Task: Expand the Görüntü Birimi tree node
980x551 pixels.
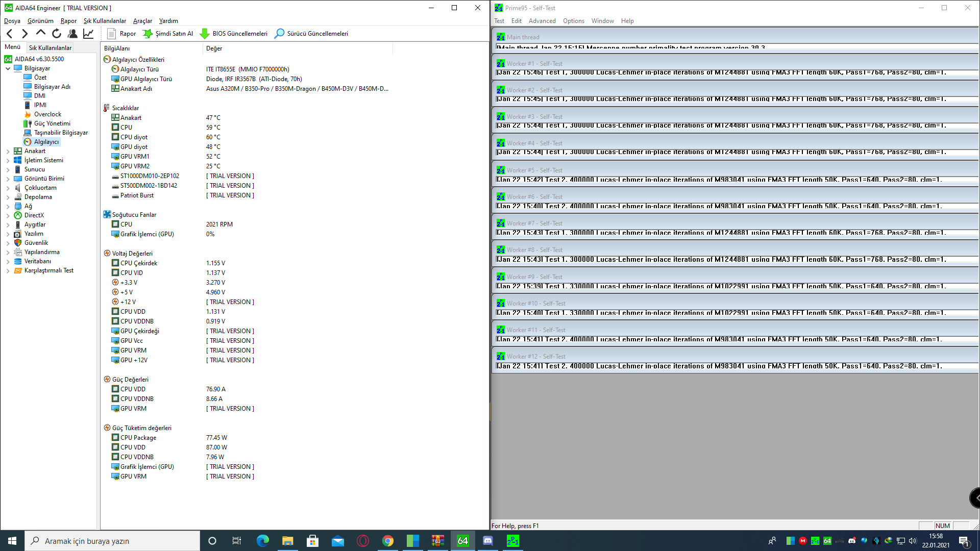Action: pyautogui.click(x=8, y=179)
